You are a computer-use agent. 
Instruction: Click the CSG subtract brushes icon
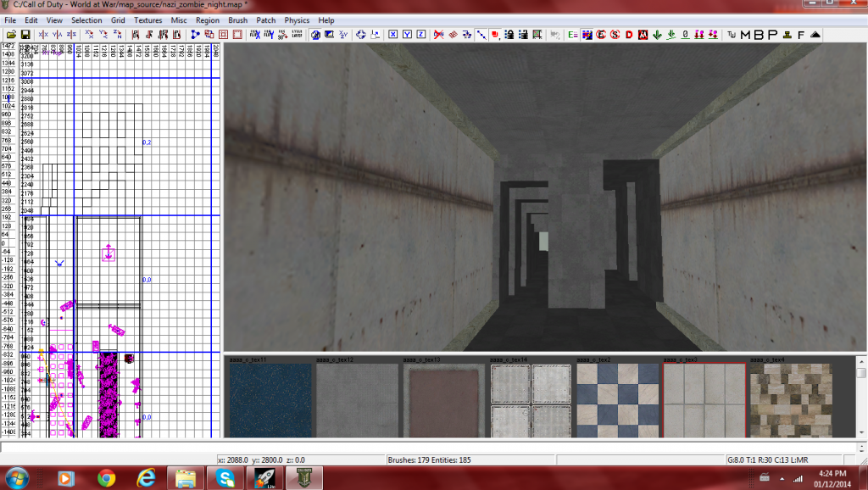point(209,34)
